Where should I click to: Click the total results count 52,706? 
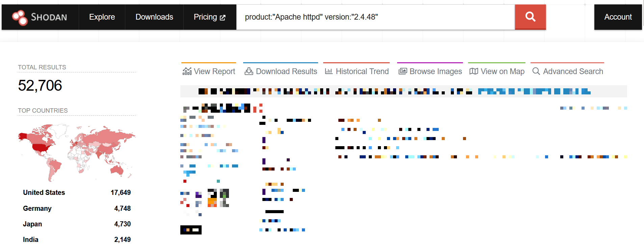point(40,86)
